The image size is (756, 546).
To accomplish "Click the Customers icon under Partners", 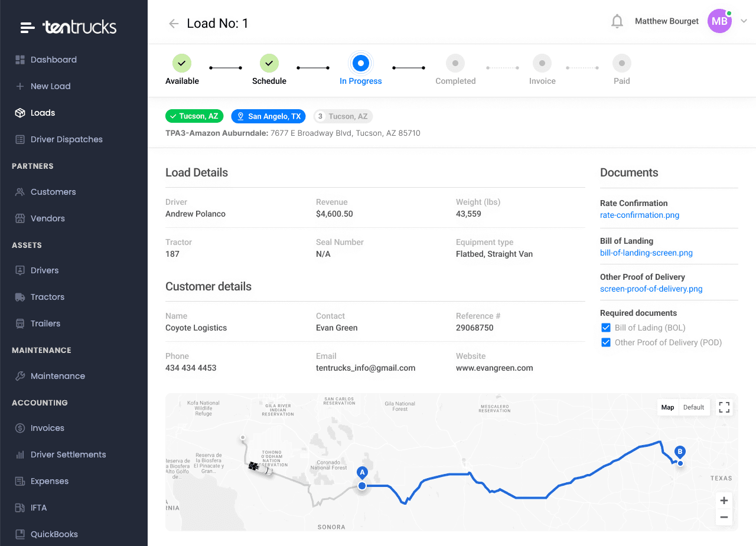I will [x=21, y=192].
